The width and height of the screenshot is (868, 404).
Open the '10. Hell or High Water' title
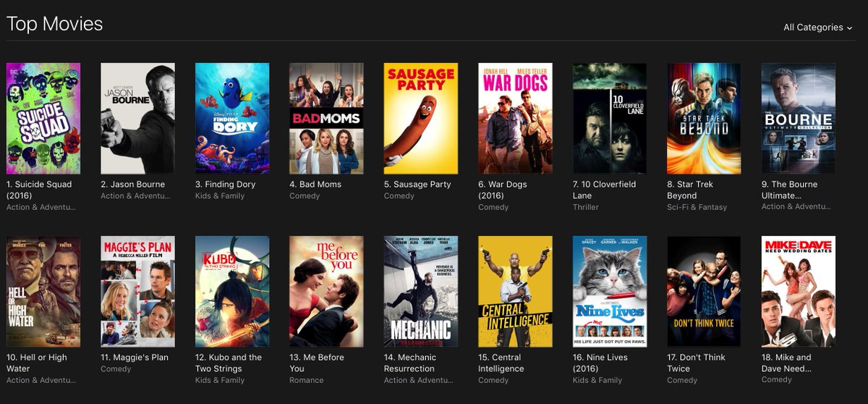pyautogui.click(x=37, y=363)
